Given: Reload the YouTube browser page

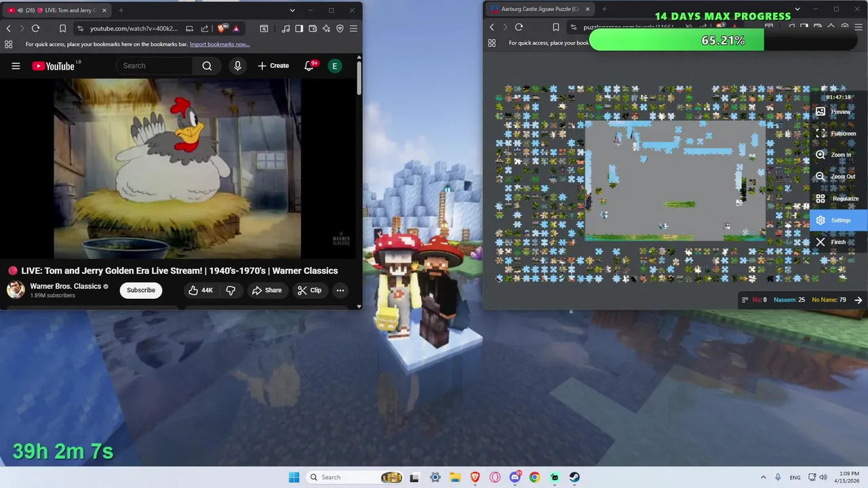Looking at the screenshot, I should pos(35,28).
